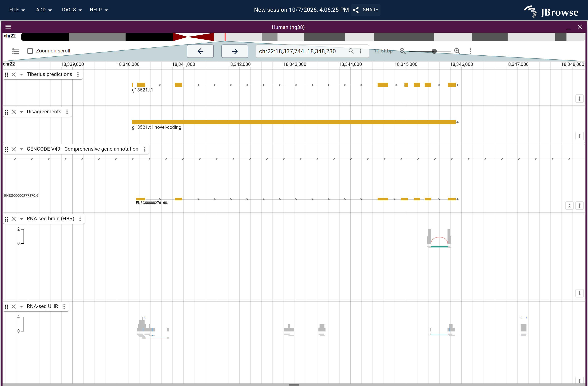The image size is (588, 386).
Task: Close the Disagreements track
Action: (x=14, y=112)
